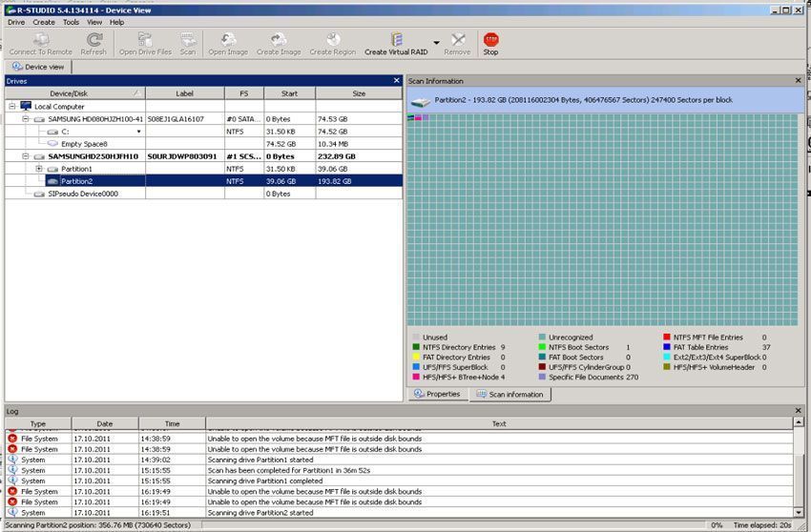Click the Connect To Remote icon

tap(40, 40)
